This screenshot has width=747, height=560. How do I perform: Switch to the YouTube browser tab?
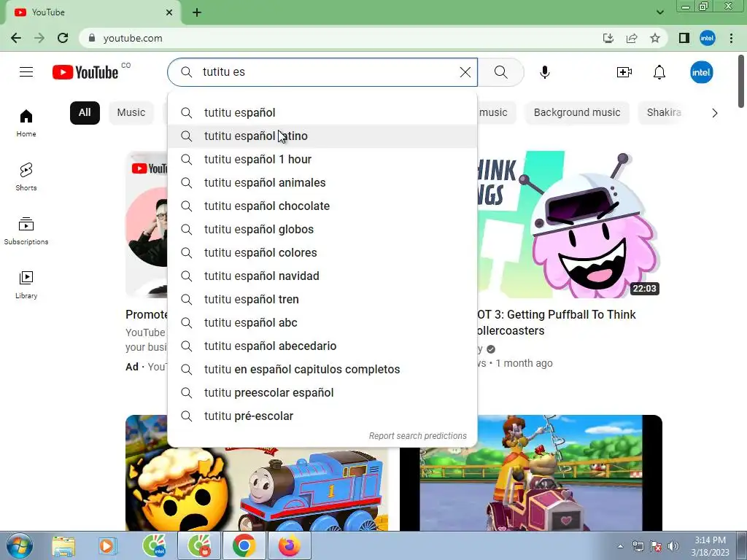pos(93,12)
